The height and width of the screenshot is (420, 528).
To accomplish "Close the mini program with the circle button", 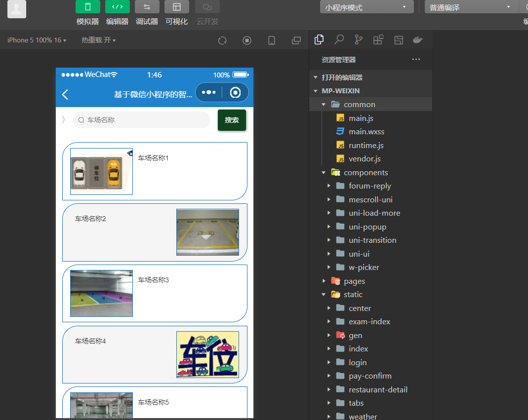I will 236,92.
